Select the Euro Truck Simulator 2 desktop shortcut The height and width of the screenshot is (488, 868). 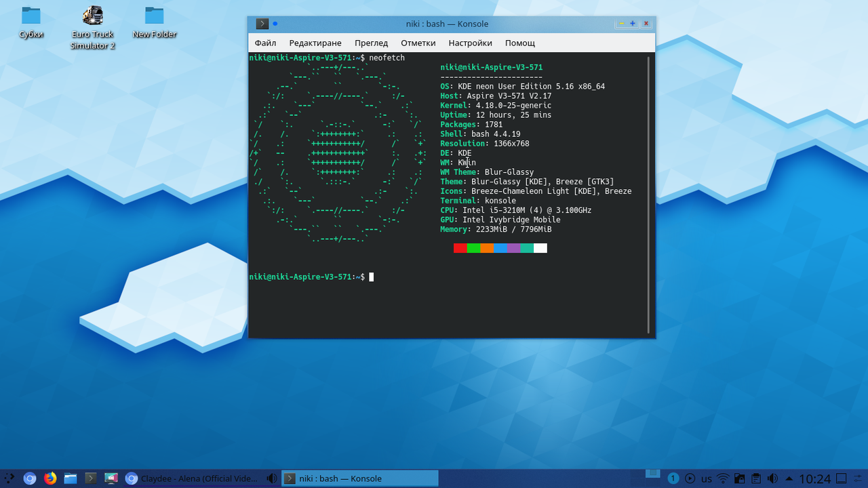pyautogui.click(x=92, y=28)
